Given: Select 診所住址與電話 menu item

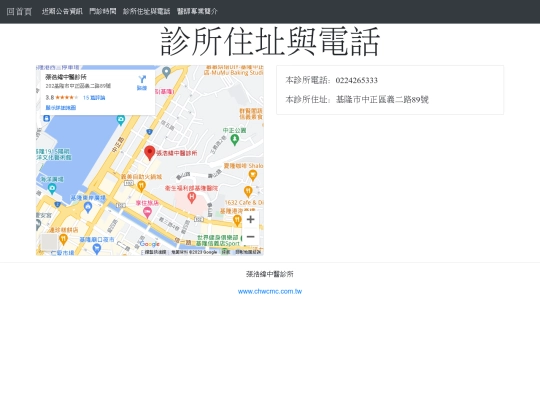Looking at the screenshot, I should pos(146,11).
